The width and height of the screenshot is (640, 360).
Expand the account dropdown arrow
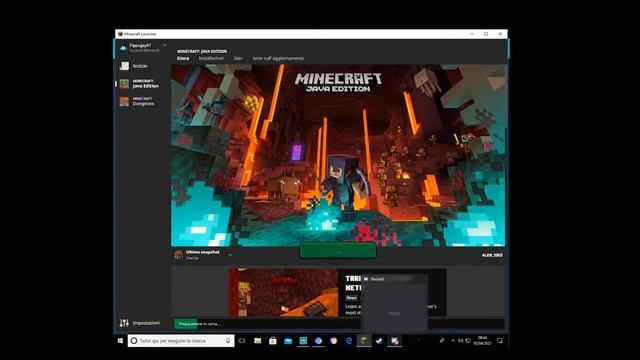(164, 45)
